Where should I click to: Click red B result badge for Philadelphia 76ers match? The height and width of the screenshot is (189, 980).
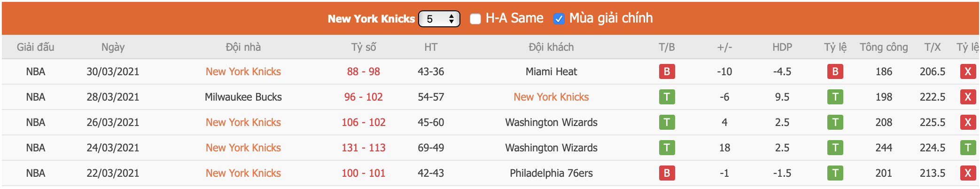pos(667,173)
